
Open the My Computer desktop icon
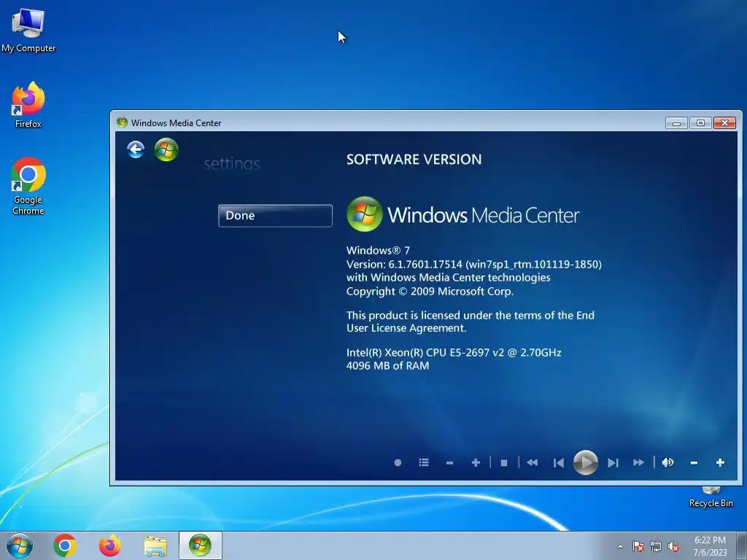[28, 30]
